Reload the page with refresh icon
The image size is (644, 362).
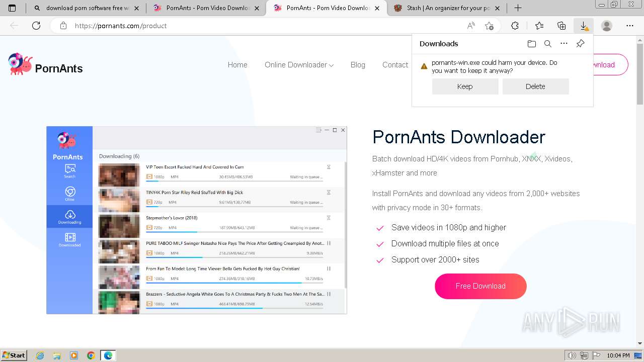coord(36,26)
